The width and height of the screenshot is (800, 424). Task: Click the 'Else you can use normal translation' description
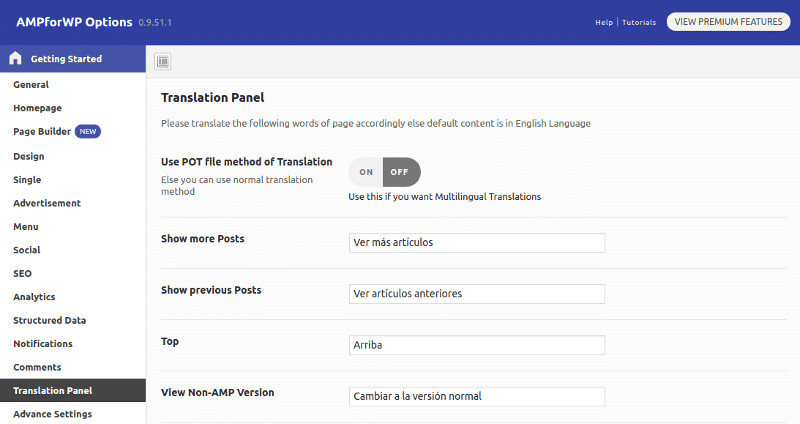pyautogui.click(x=237, y=186)
